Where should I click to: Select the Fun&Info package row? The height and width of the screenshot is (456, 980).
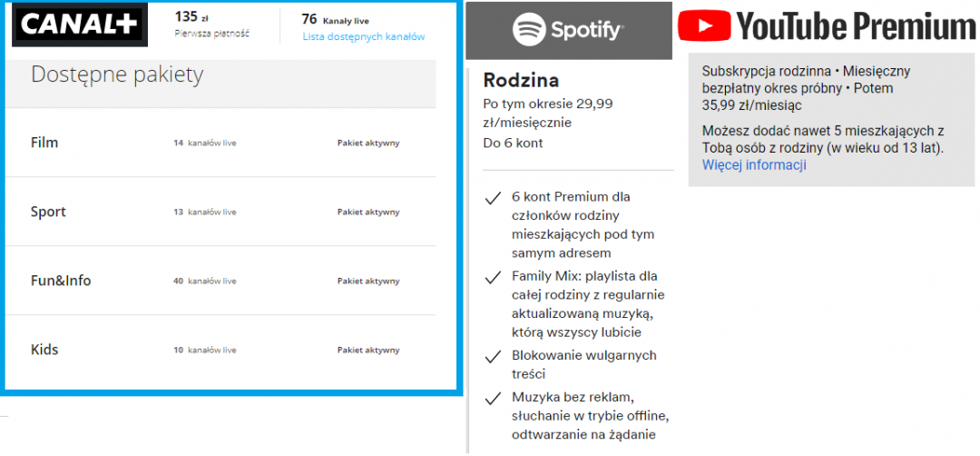(x=61, y=281)
